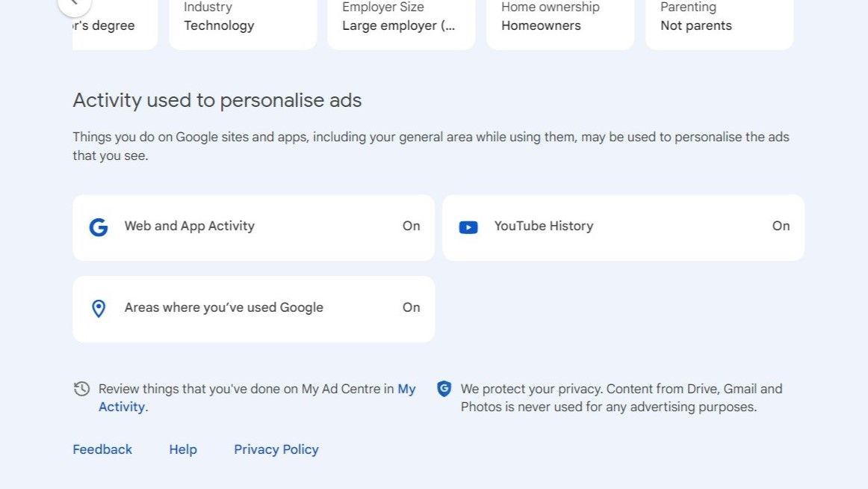Click the back chevron at top left
Viewport: 868px width, 489px height.
tap(74, 4)
